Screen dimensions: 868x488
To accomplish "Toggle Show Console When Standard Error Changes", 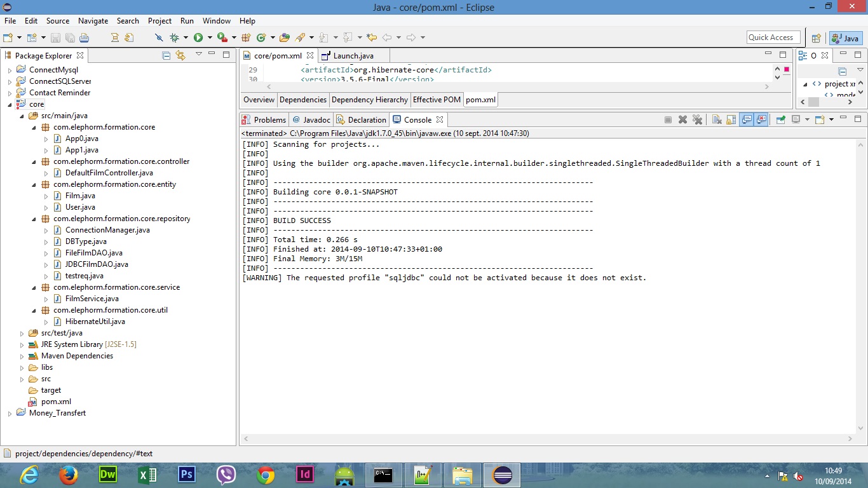I will (x=761, y=119).
